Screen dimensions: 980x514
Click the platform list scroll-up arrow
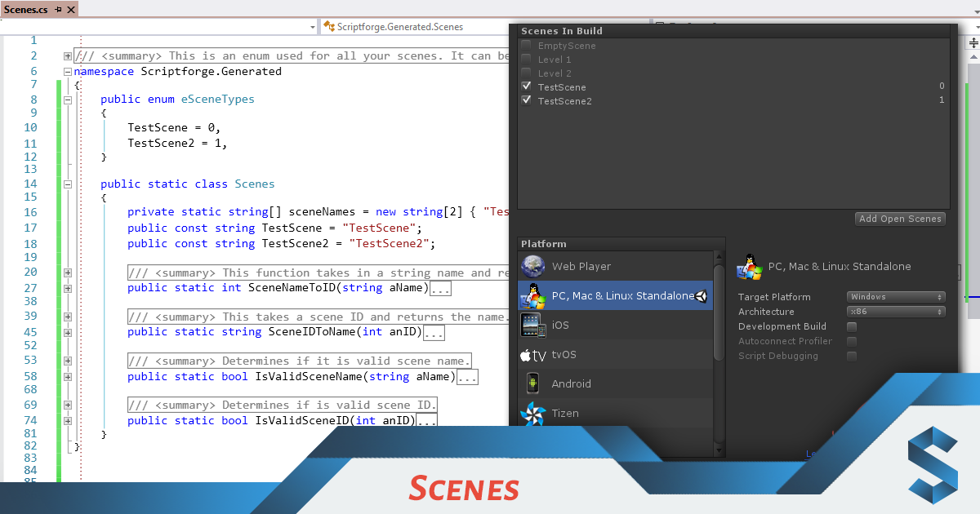[x=719, y=257]
